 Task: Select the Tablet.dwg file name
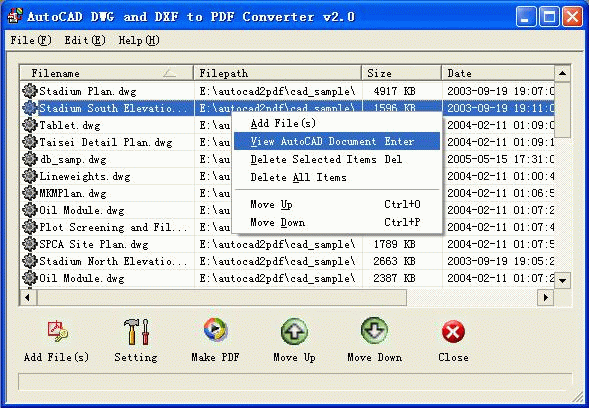70,125
